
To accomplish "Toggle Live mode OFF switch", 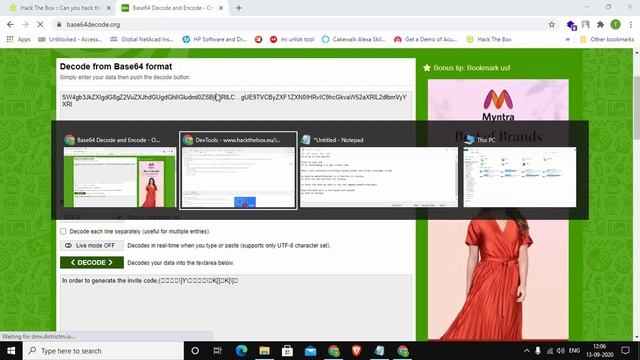I will tap(92, 245).
